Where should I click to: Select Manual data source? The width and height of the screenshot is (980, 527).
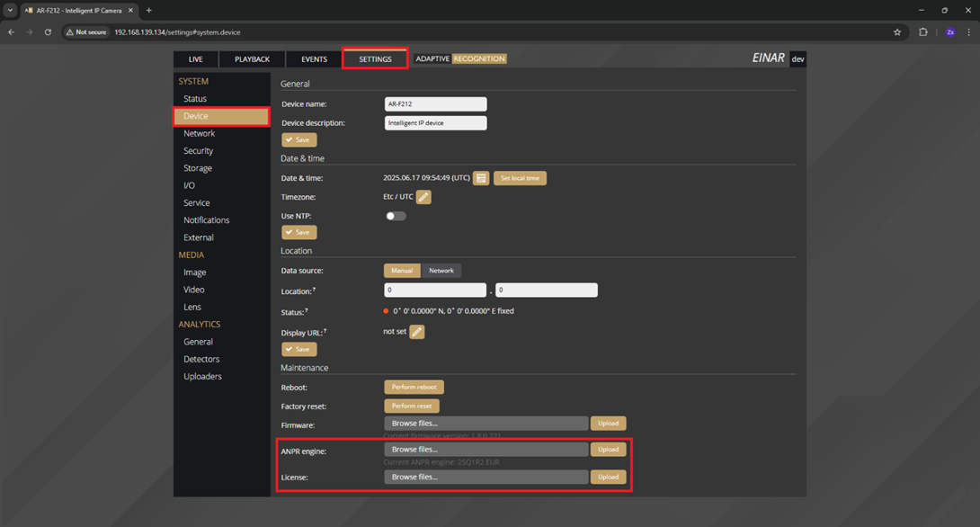pos(402,271)
